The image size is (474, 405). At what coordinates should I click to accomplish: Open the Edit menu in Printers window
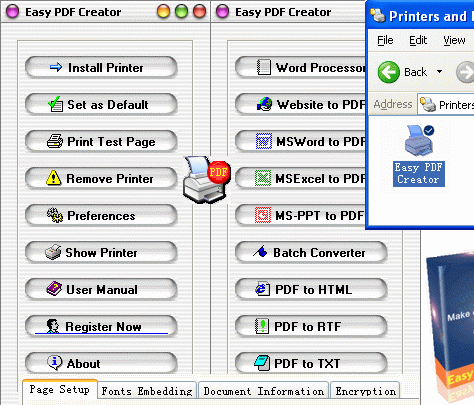418,41
